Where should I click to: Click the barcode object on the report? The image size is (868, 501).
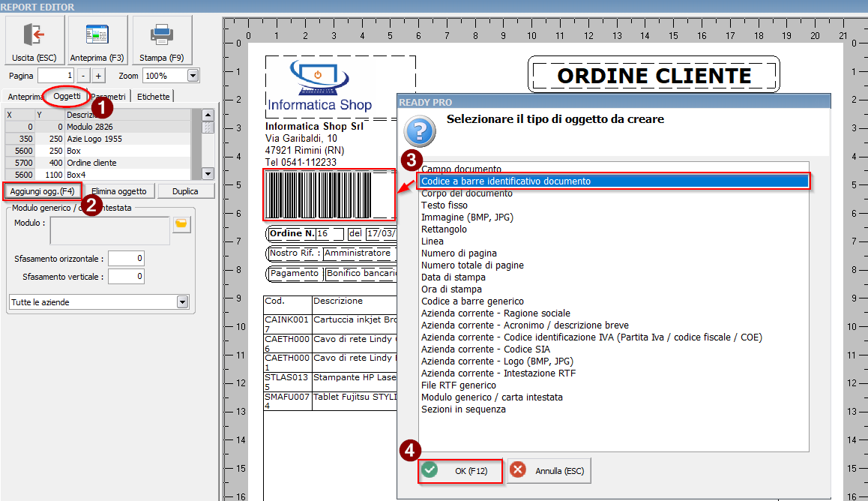[x=328, y=194]
